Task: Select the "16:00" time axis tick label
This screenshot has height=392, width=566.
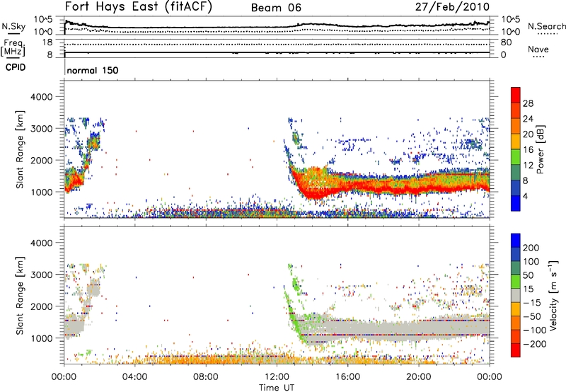Action: [347, 377]
